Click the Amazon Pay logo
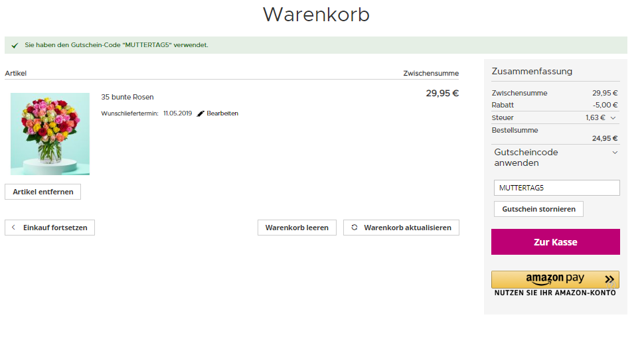 (x=554, y=279)
